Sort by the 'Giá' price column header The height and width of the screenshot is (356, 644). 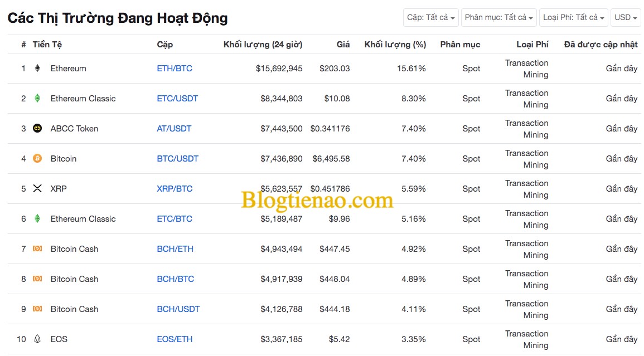pyautogui.click(x=343, y=45)
